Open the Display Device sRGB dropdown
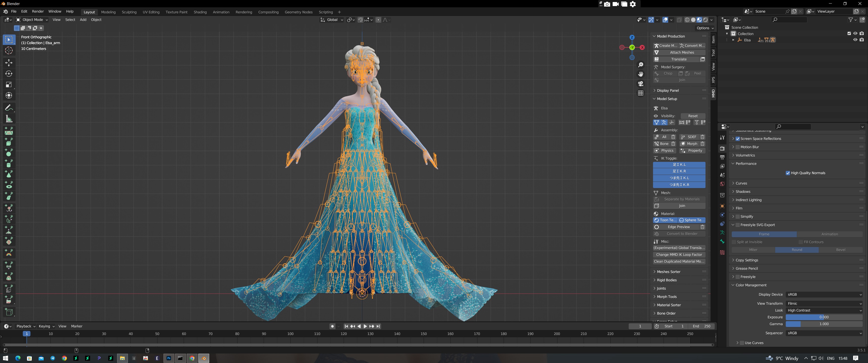Viewport: 868px width, 363px height. [x=824, y=294]
